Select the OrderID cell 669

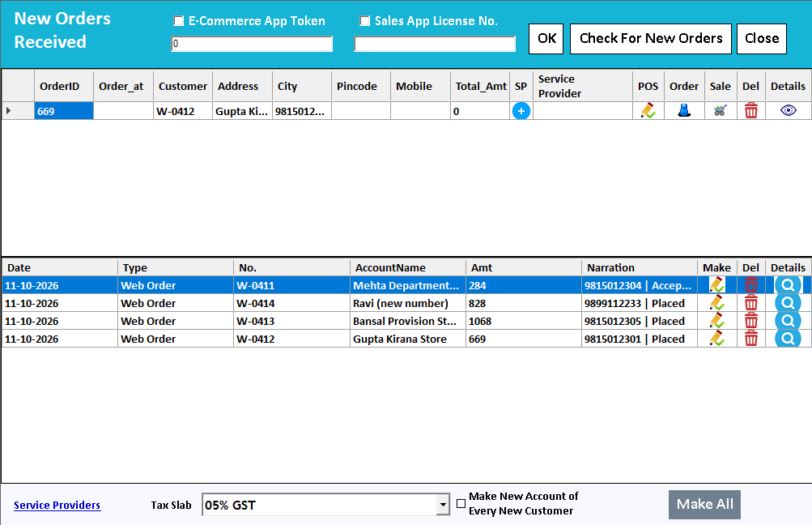64,111
